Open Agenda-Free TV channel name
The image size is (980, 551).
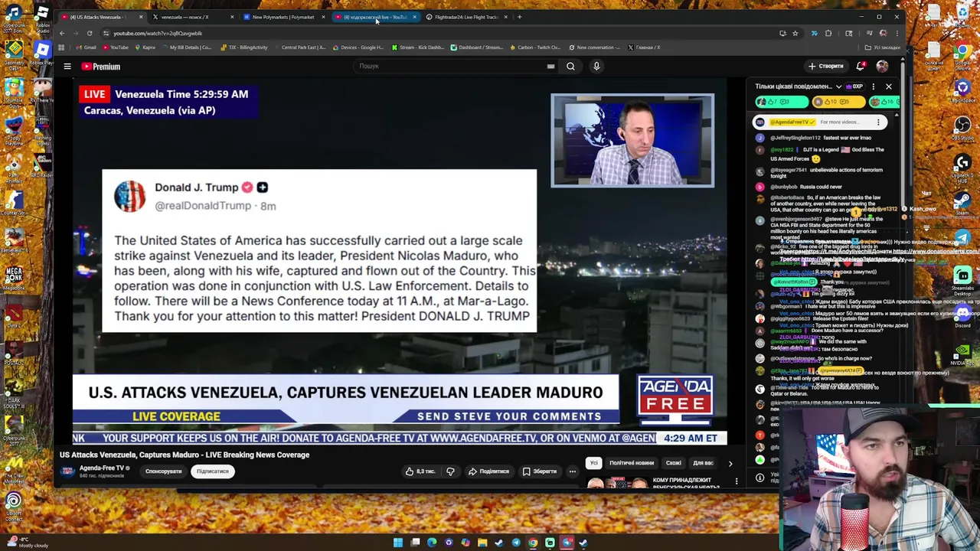click(x=101, y=468)
